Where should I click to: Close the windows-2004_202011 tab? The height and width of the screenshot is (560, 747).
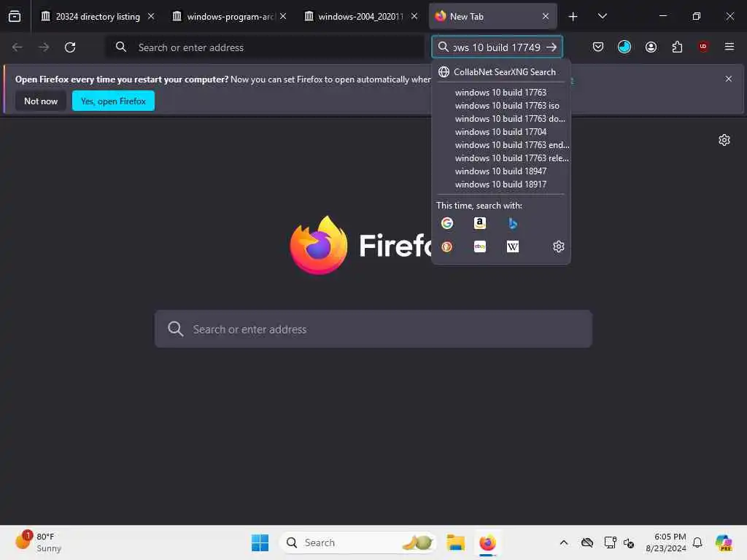coord(414,17)
